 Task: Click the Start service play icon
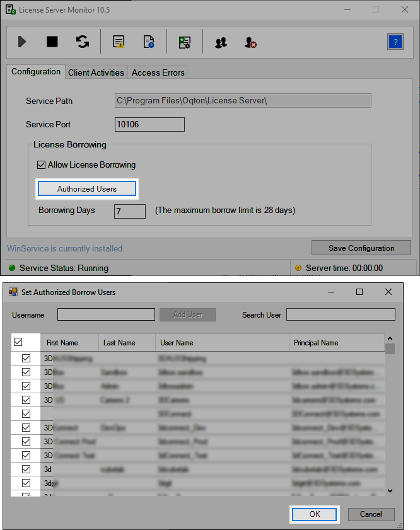coord(22,42)
